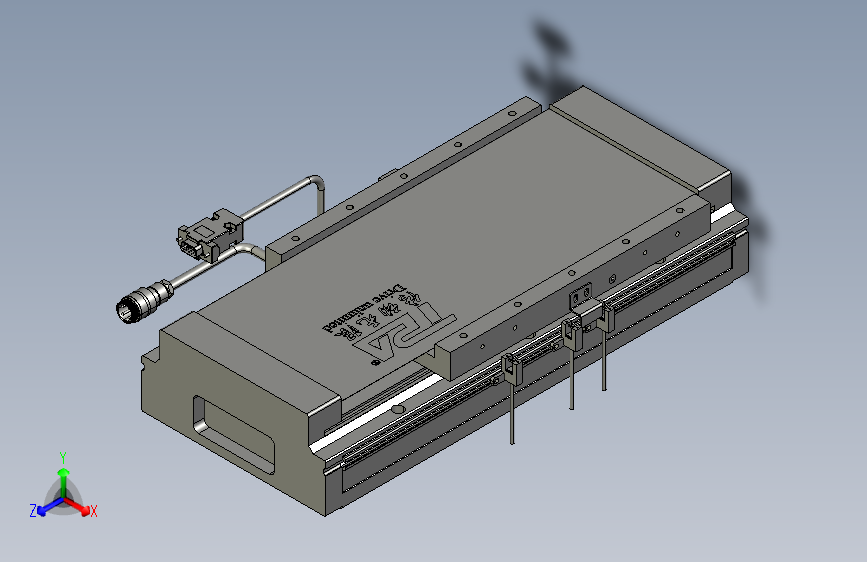Viewport: 867px width, 562px height.
Task: Click the green Y axis of orientation triad
Action: tap(64, 483)
